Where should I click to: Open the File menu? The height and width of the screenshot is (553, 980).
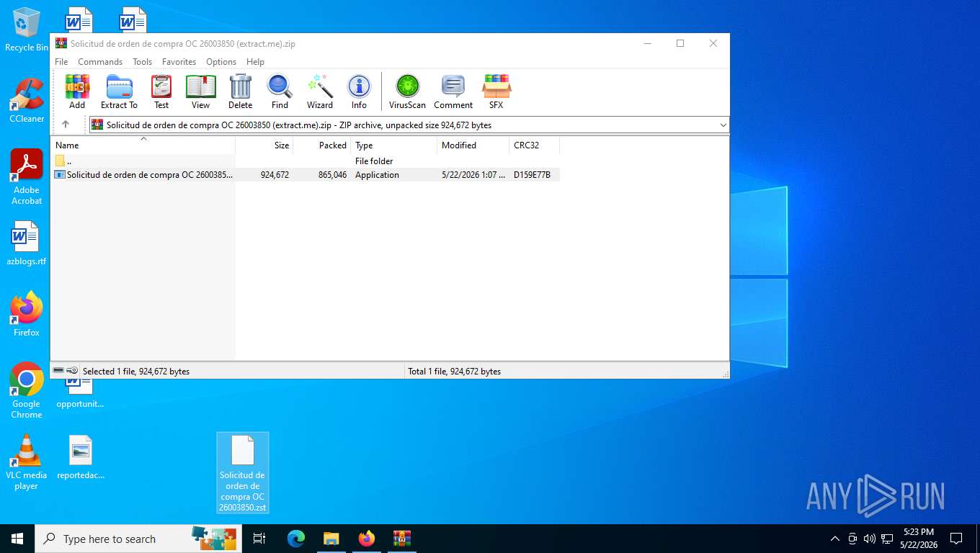point(61,62)
